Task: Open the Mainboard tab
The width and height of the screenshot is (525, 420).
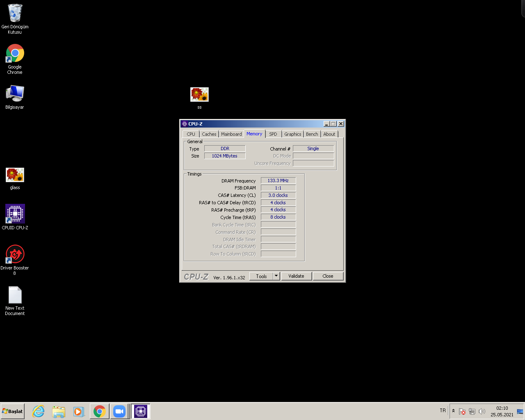Action: coord(231,134)
